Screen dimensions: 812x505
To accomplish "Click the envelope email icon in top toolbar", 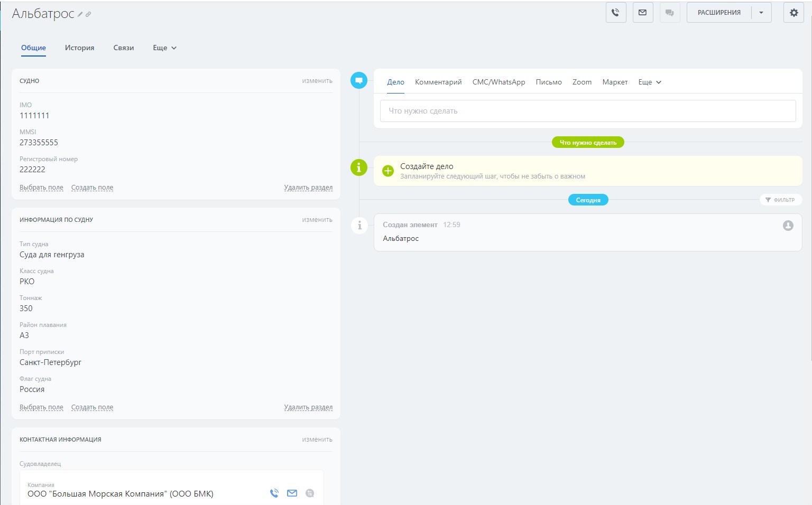I will coord(643,13).
